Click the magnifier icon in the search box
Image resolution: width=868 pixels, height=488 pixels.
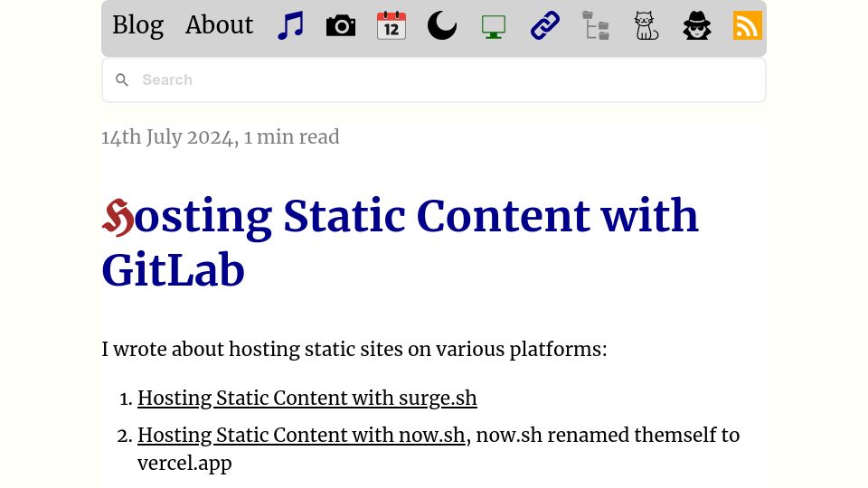[122, 80]
